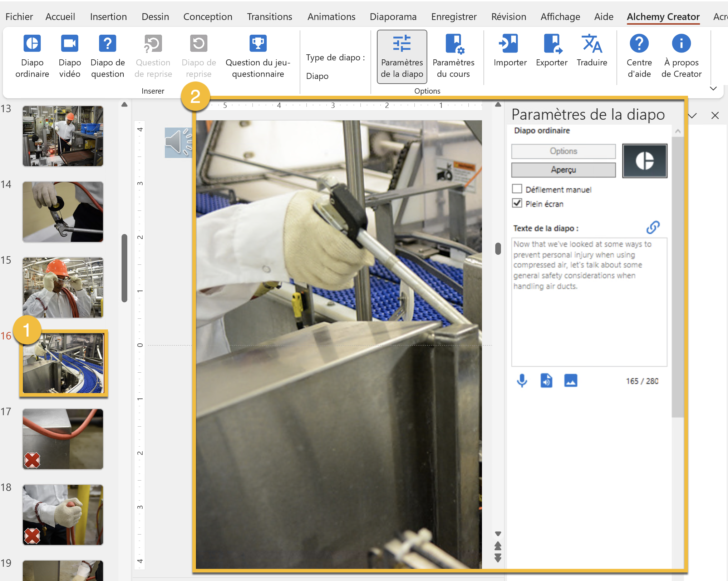The width and height of the screenshot is (728, 581).
Task: Click the settings pane scrollbar thumb
Action: click(x=678, y=277)
